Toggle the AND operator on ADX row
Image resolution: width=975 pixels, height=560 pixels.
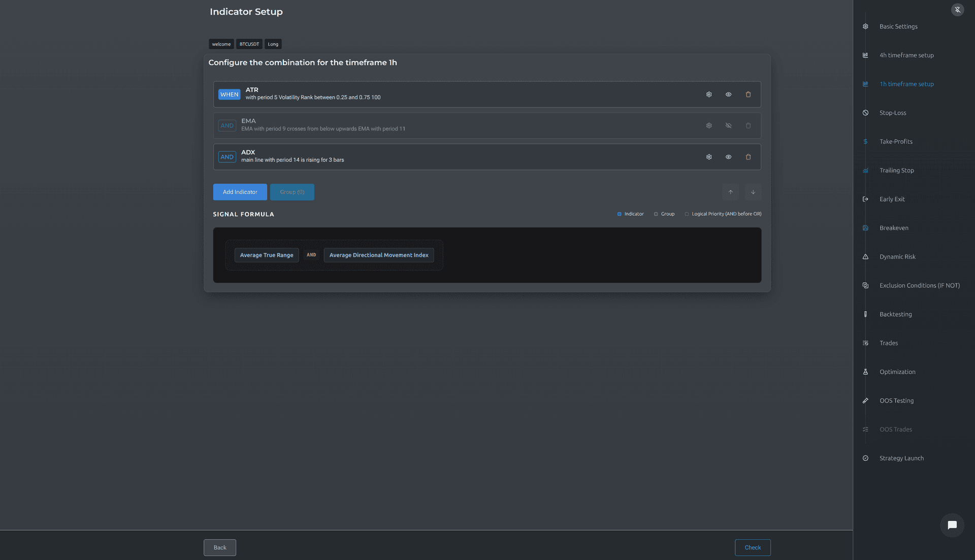click(x=227, y=157)
